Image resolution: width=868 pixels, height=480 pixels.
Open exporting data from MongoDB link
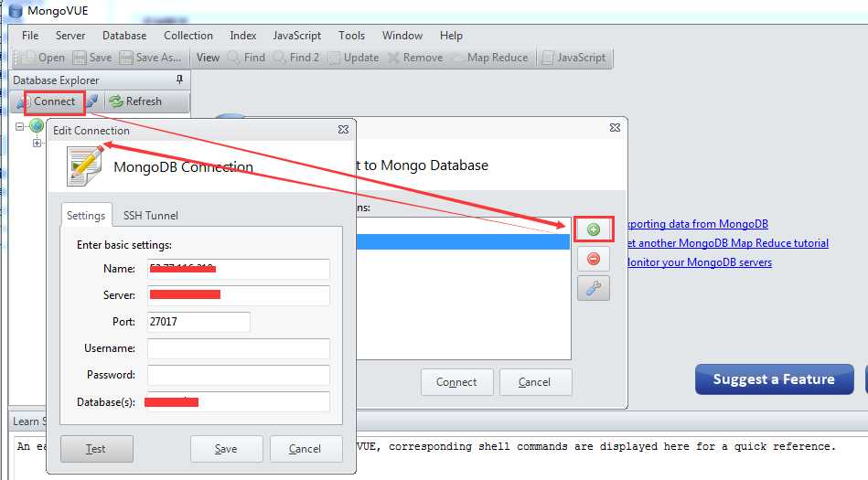[698, 224]
